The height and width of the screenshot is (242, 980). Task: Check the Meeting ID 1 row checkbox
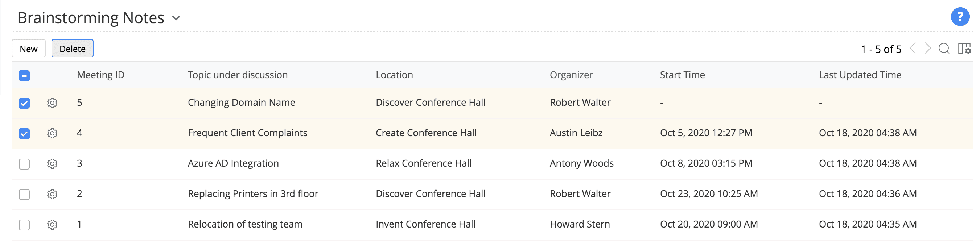24,225
